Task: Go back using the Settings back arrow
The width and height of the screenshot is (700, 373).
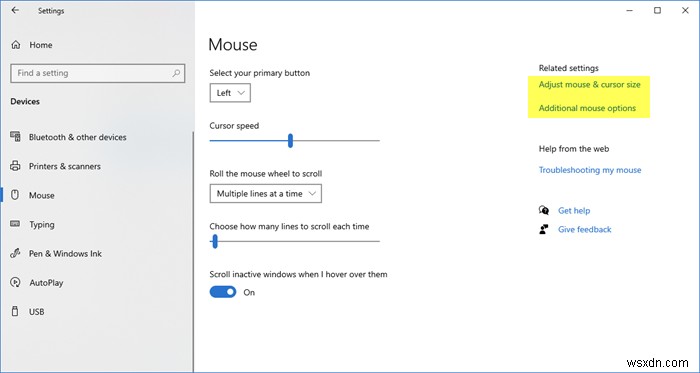Action: (15, 10)
